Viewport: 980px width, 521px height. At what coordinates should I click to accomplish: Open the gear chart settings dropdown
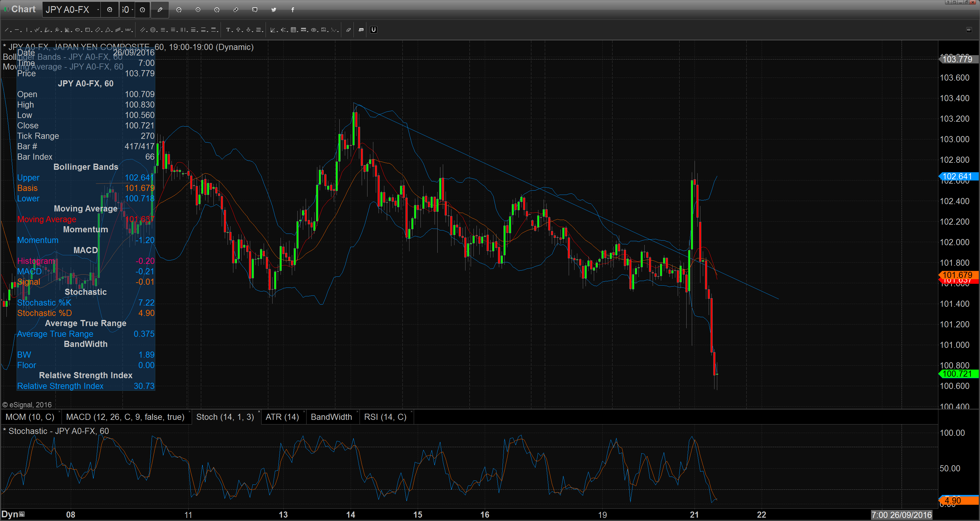(110, 10)
